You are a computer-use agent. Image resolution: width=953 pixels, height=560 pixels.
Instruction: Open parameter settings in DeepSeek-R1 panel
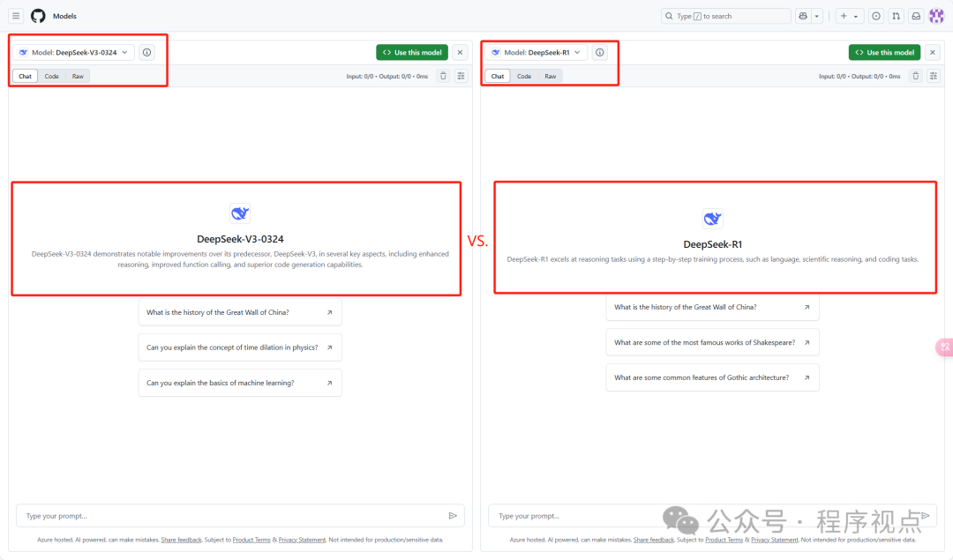coord(934,76)
